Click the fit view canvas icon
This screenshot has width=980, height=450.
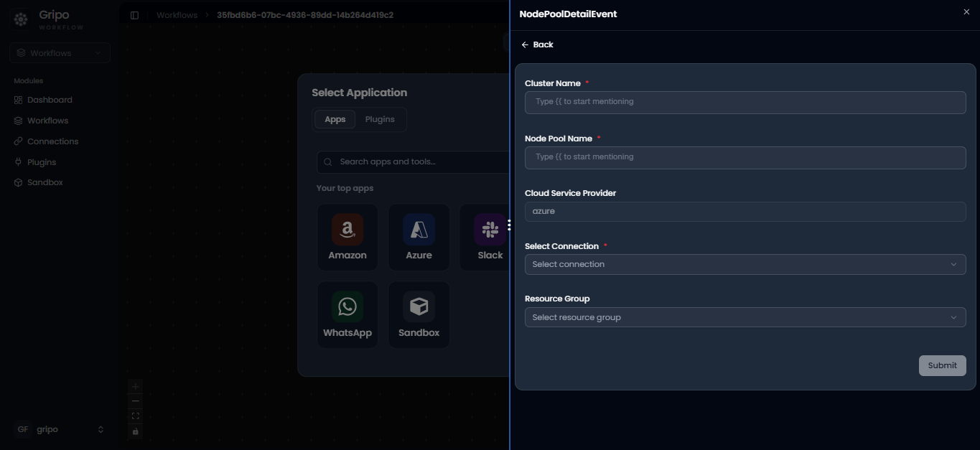tap(136, 416)
